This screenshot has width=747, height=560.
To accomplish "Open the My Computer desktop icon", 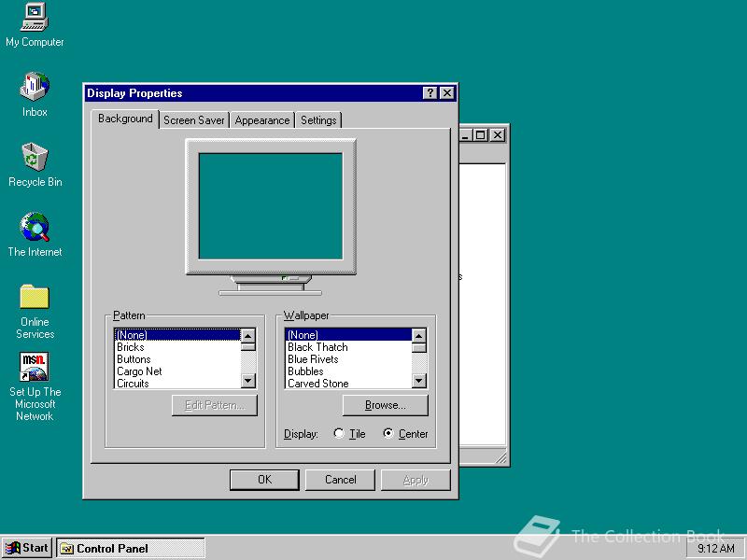I will click(35, 25).
